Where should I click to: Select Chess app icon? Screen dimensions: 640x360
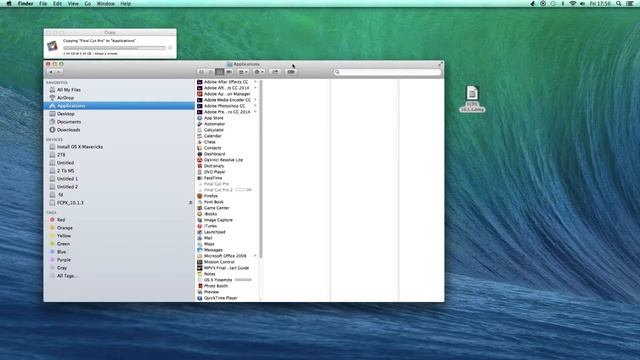pyautogui.click(x=200, y=142)
